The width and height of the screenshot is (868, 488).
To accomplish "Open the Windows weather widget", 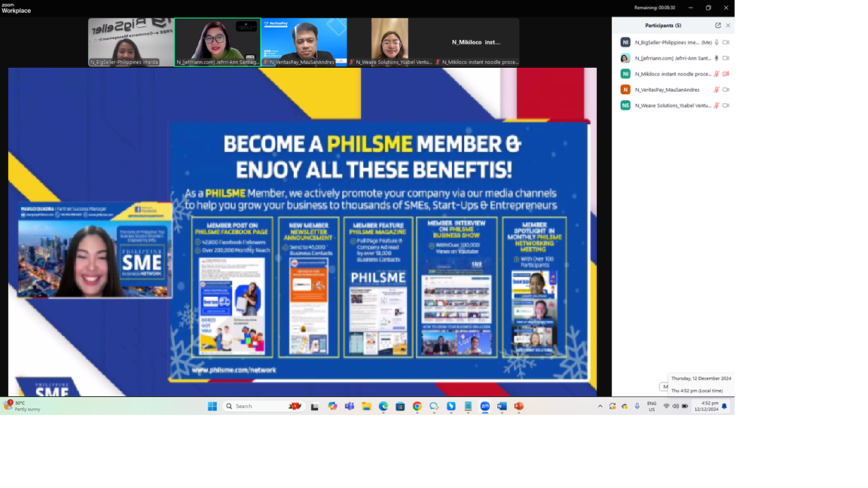I will tap(23, 406).
